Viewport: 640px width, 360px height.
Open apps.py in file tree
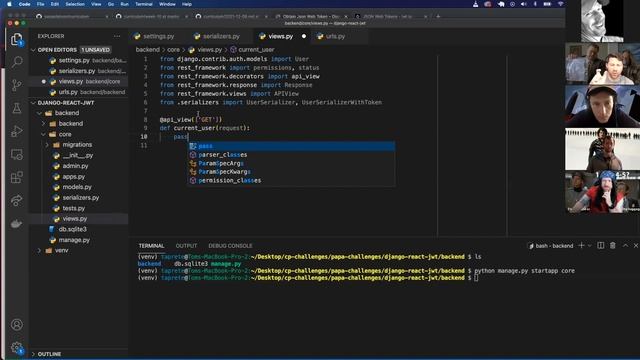(78, 177)
